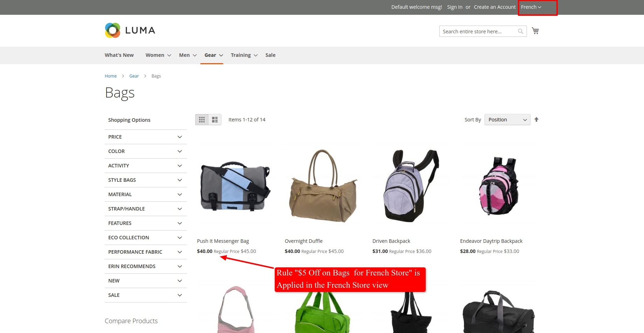Open Driven Backpack product link
Viewport: 644px width, 333px height.
click(391, 241)
